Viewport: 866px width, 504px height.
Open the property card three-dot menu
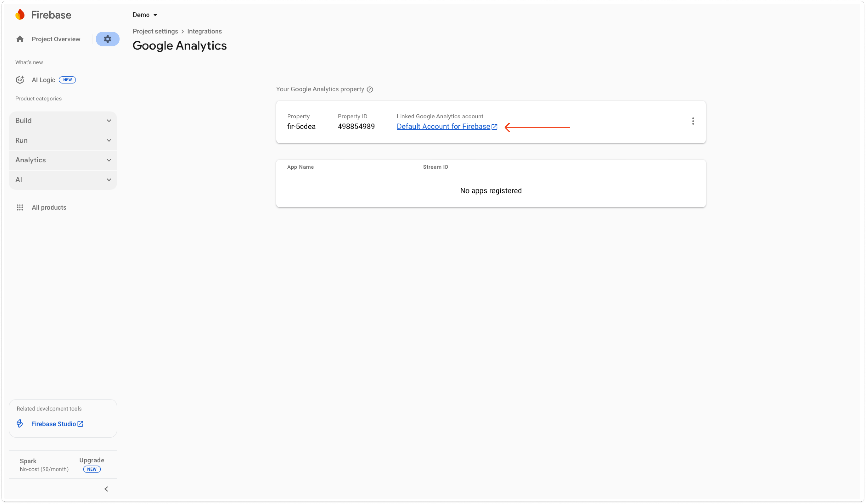click(x=693, y=121)
